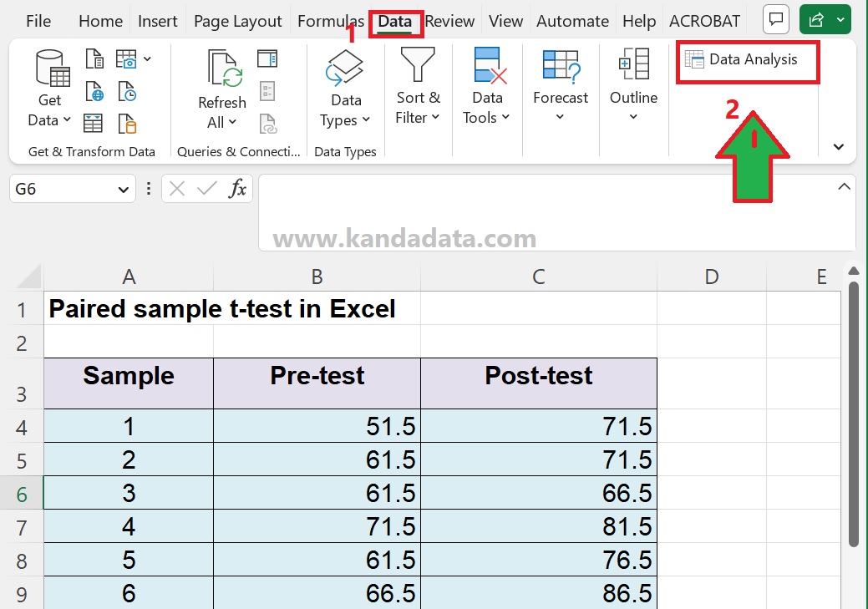Click the scroll-up arrow of the sheet
The image size is (868, 609).
[854, 271]
